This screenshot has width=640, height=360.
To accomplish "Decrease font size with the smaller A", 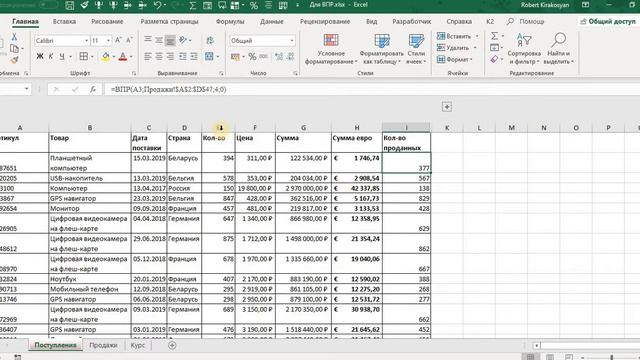I will point(129,40).
